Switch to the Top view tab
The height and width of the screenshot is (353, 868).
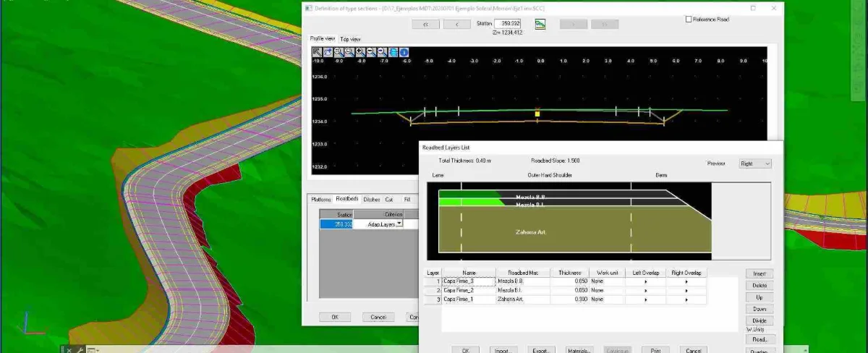[350, 39]
